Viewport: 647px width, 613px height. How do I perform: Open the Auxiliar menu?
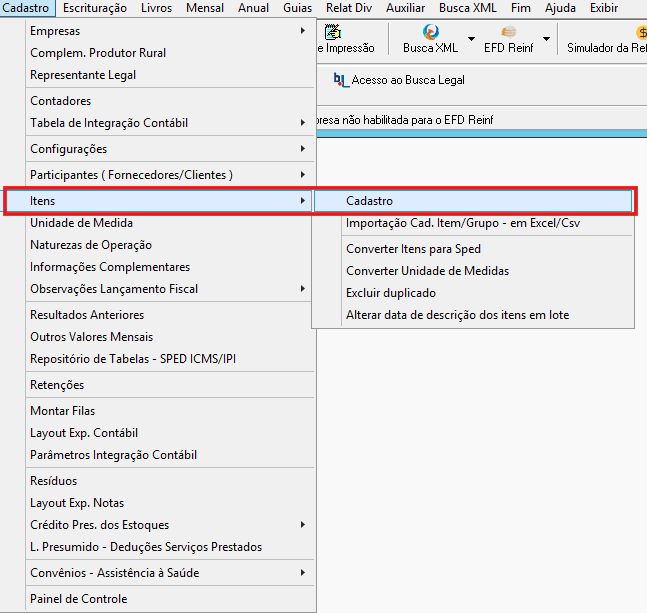tap(406, 8)
